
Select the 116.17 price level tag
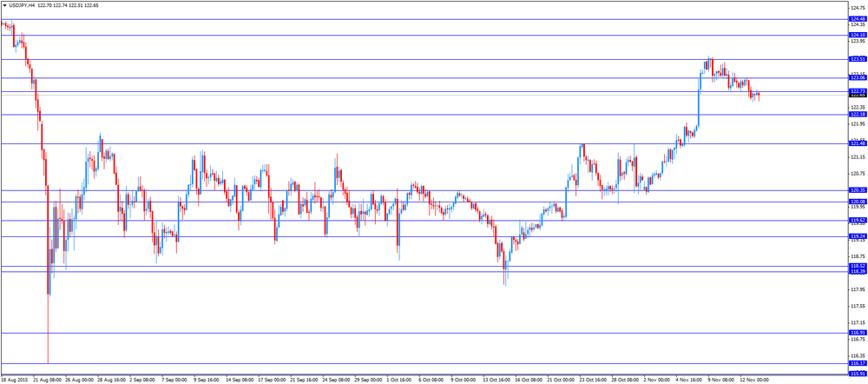point(858,363)
